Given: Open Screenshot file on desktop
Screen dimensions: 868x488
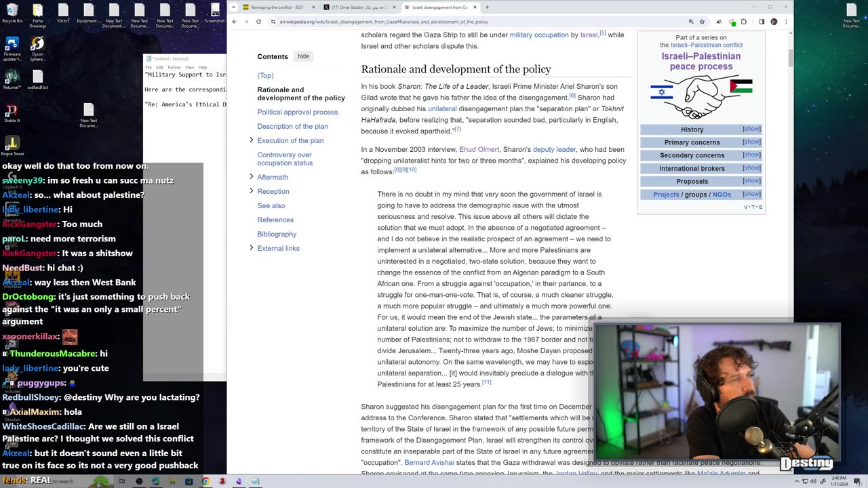Looking at the screenshot, I should [216, 14].
